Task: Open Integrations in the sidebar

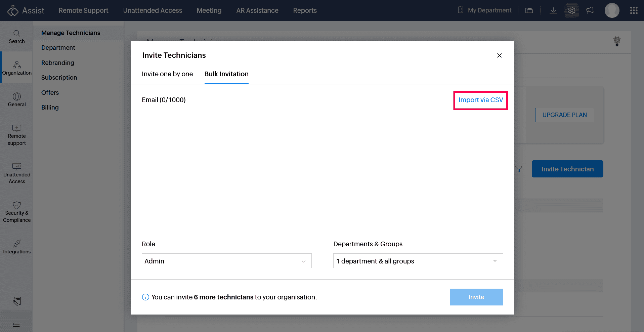Action: tap(17, 247)
